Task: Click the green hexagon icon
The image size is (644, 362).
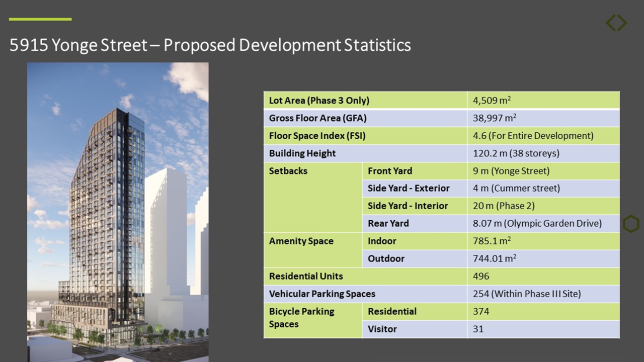Action: pyautogui.click(x=631, y=224)
